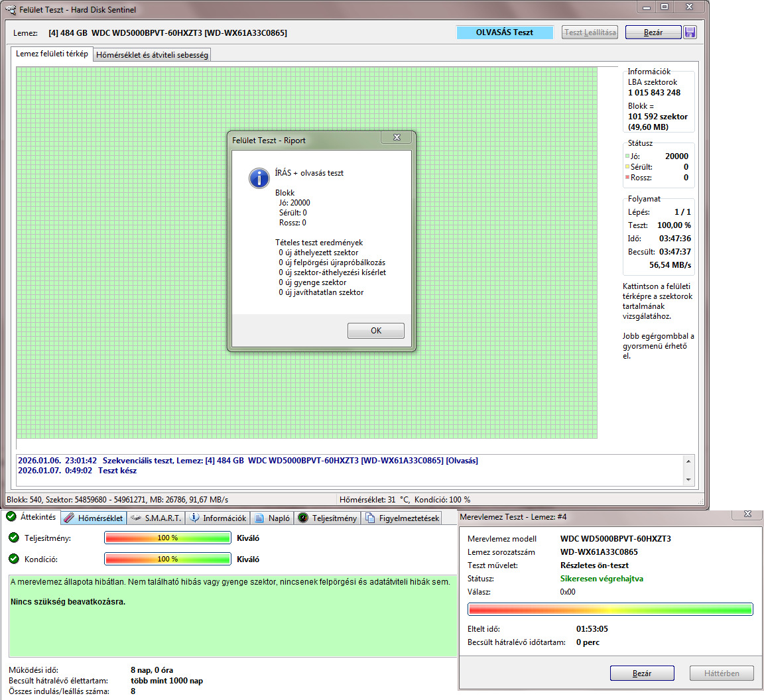Viewport: 764px width, 700px height.
Task: Switch to Hőmérséklet és átviteli sebesség tab
Action: click(x=152, y=54)
